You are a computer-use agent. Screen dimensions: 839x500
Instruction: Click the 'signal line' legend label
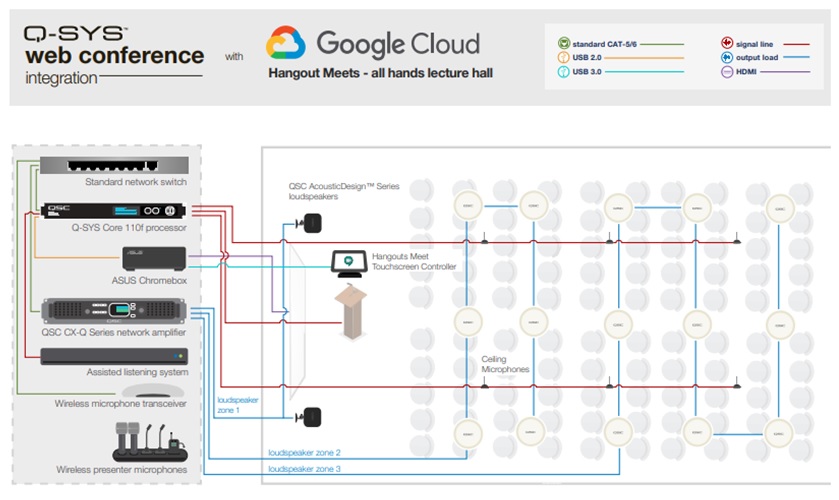click(x=754, y=44)
